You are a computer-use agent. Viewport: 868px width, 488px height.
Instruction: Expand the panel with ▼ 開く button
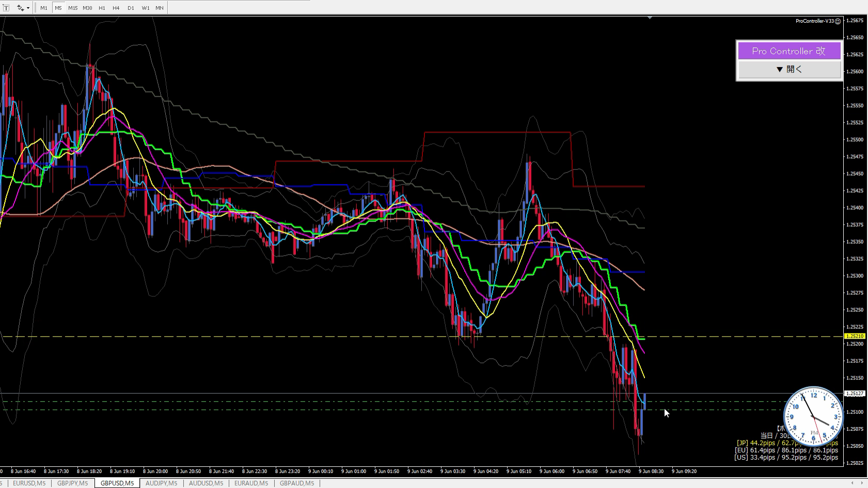click(789, 69)
